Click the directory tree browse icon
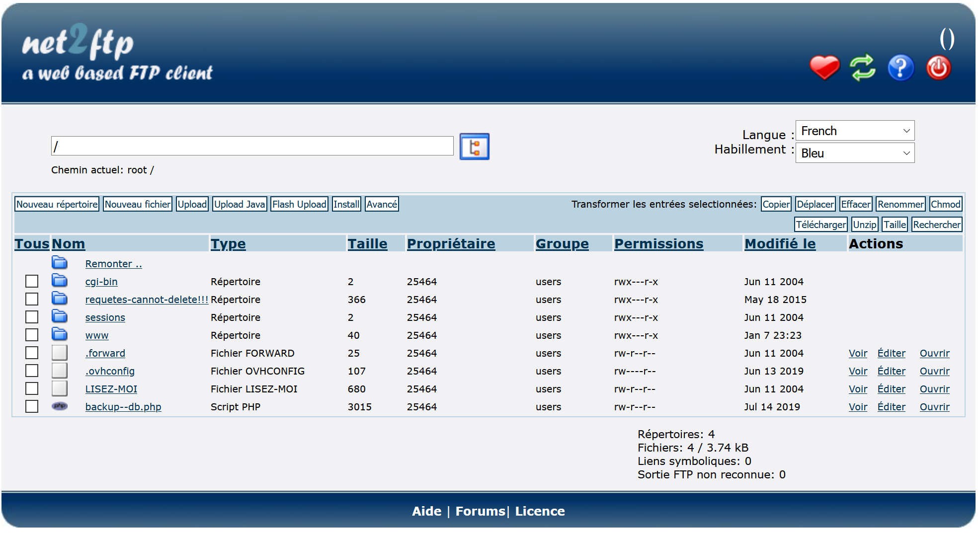 coord(474,147)
